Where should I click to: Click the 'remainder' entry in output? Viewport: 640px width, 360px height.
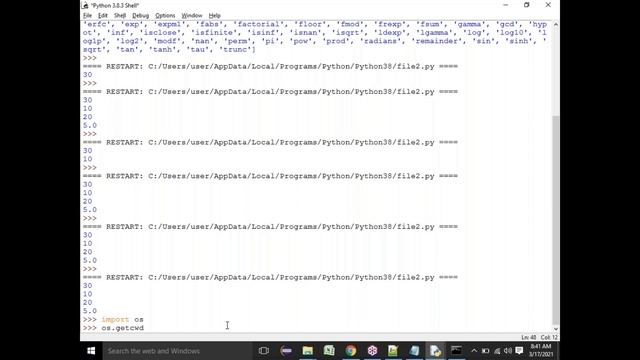[437, 41]
